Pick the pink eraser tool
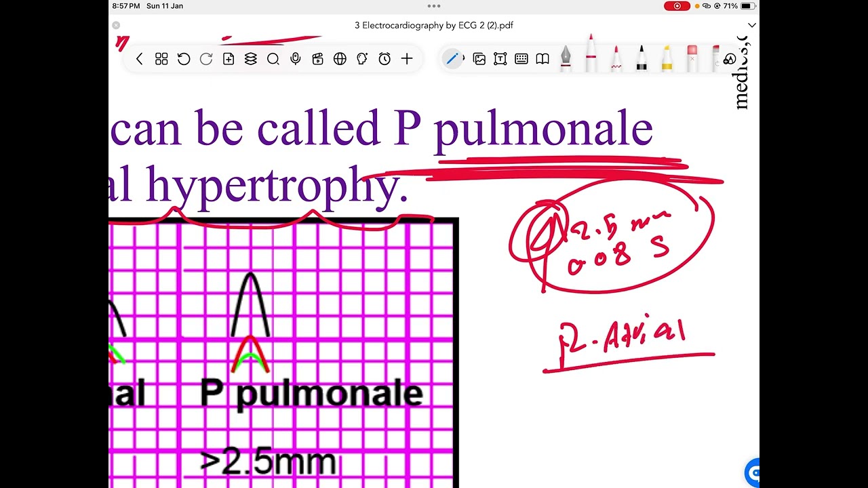Viewport: 868px width, 488px height. 692,58
